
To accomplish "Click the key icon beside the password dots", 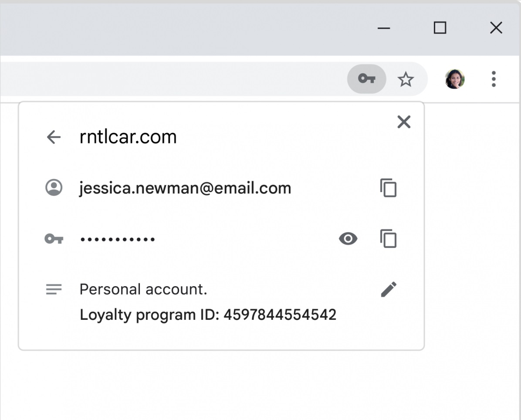I will pos(54,239).
